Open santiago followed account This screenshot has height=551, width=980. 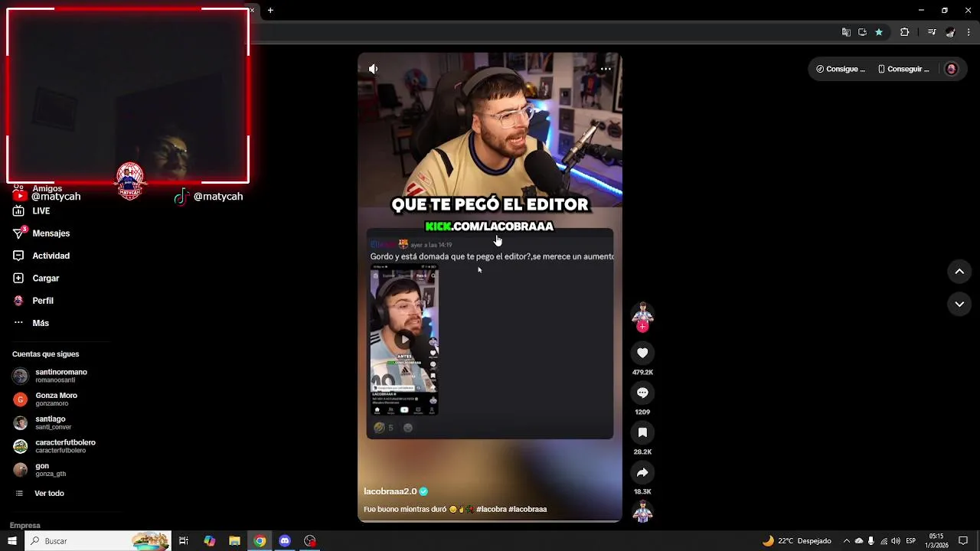[x=43, y=422]
